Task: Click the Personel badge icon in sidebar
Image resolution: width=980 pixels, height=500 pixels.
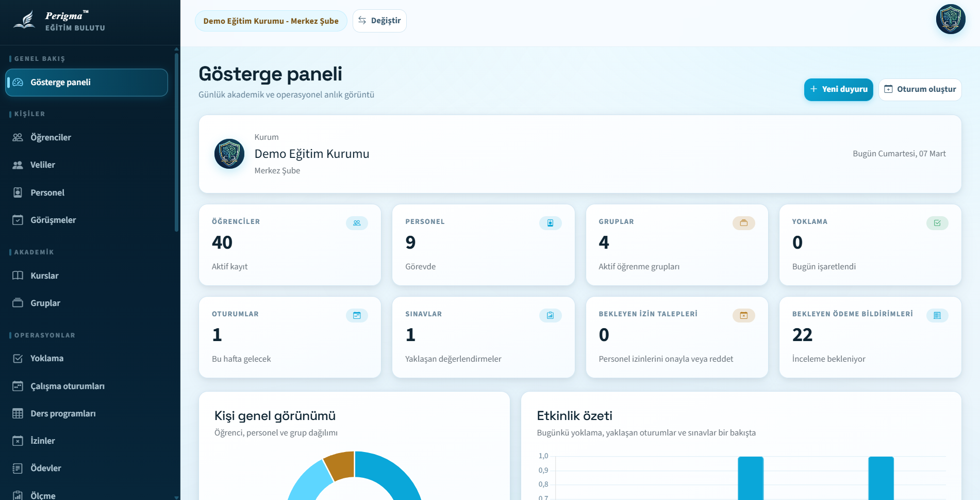Action: click(18, 192)
